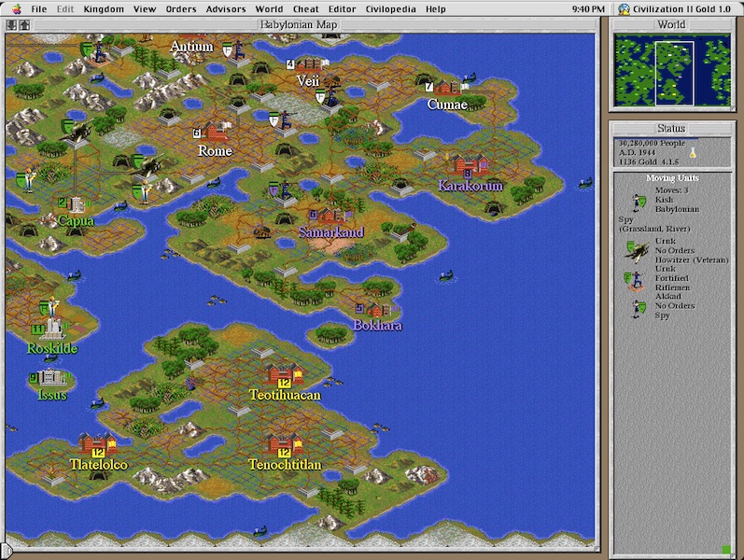The image size is (744, 560).
Task: Select the city of Tenochtitlan
Action: click(x=284, y=445)
